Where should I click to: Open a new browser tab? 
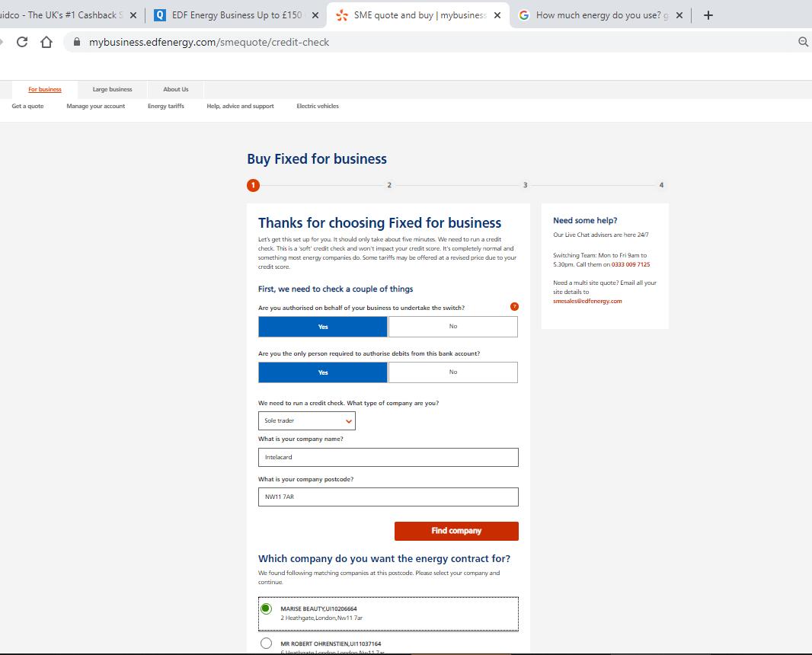pyautogui.click(x=708, y=15)
